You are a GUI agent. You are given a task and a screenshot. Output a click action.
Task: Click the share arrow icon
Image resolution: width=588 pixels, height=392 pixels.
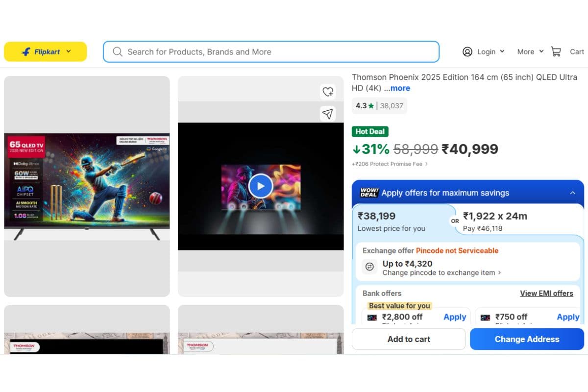(x=327, y=114)
